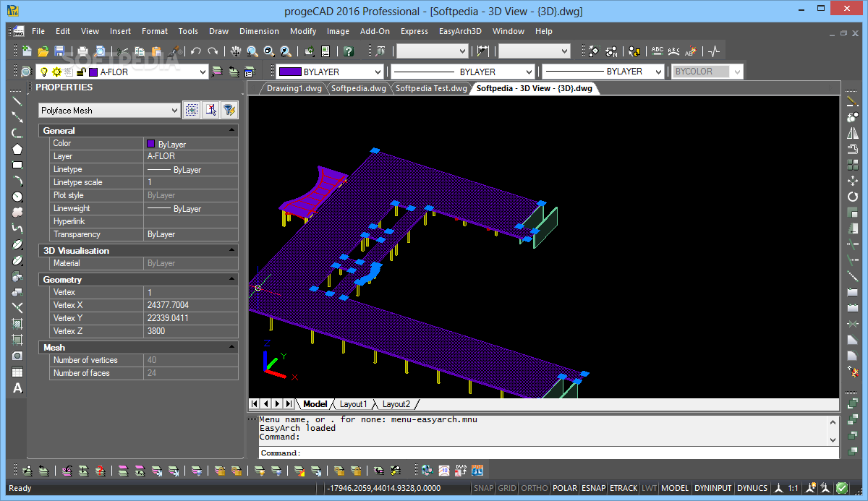The height and width of the screenshot is (501, 868).
Task: Open the EasyArch3D menu
Action: (459, 31)
